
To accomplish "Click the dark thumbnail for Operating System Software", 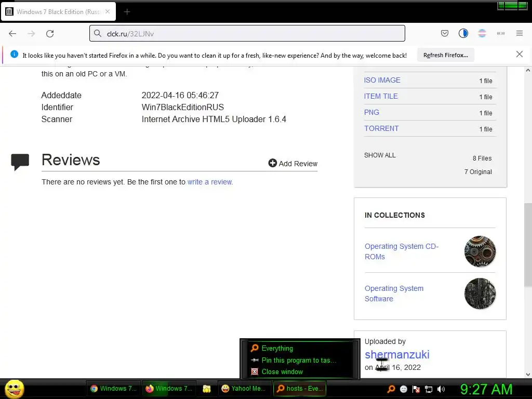I will (x=480, y=294).
